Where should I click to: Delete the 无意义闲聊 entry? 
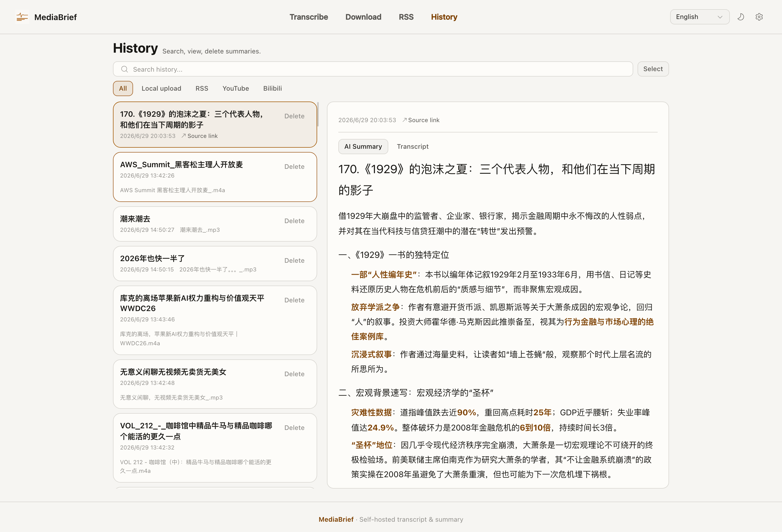(x=294, y=374)
